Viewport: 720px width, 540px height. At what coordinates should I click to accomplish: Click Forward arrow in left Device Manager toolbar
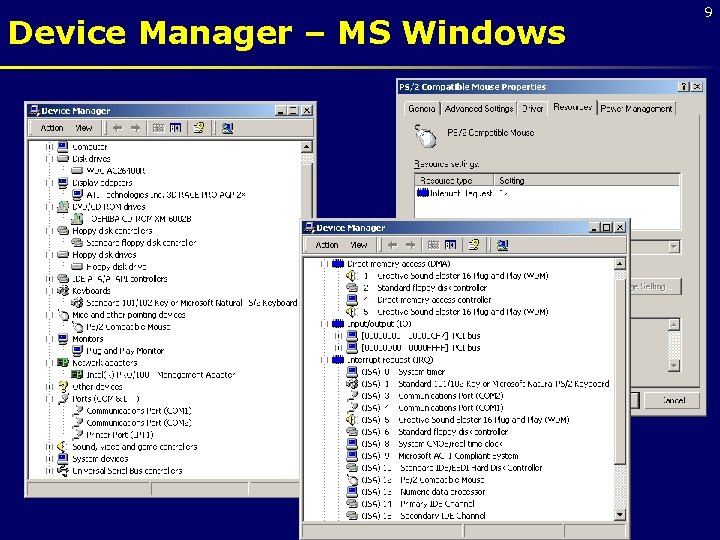[135, 128]
